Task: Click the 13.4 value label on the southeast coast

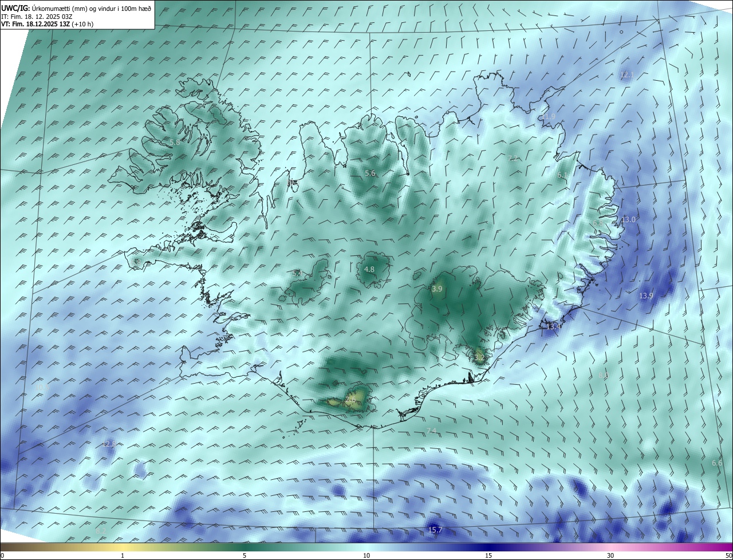Action: click(553, 326)
